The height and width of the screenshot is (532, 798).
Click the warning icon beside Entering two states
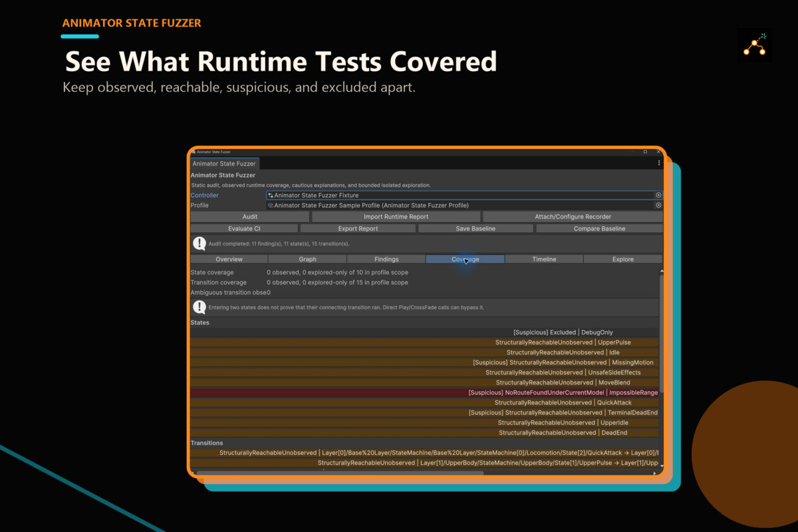[199, 307]
